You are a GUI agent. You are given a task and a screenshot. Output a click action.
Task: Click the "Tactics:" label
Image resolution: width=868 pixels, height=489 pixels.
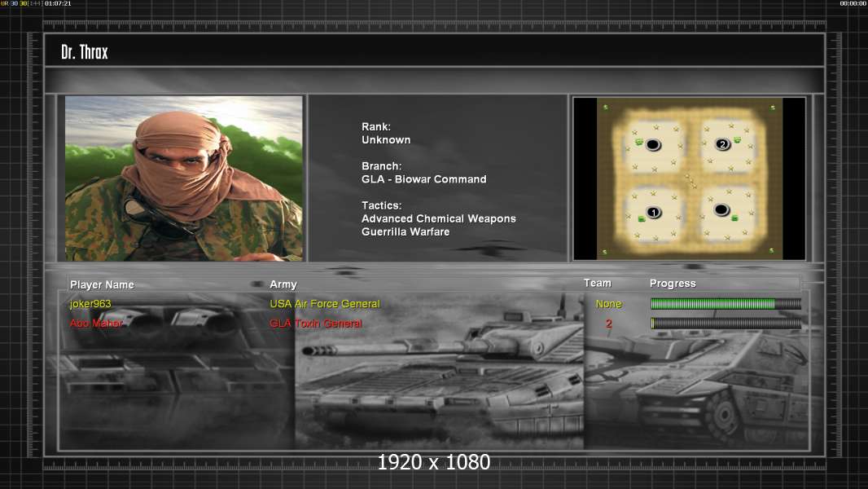[x=381, y=205]
